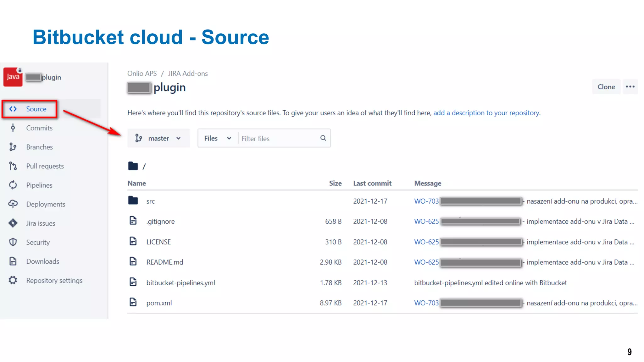Click the Size column header

coord(335,183)
